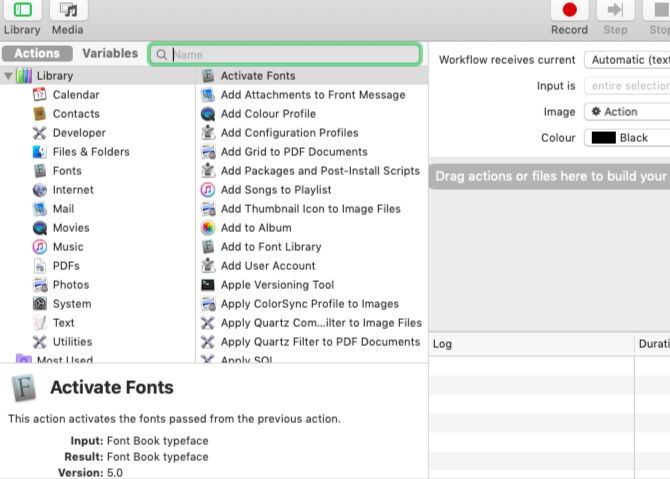Screen dimensions: 670x479
Task: Select the Calendar category icon
Action: point(40,95)
